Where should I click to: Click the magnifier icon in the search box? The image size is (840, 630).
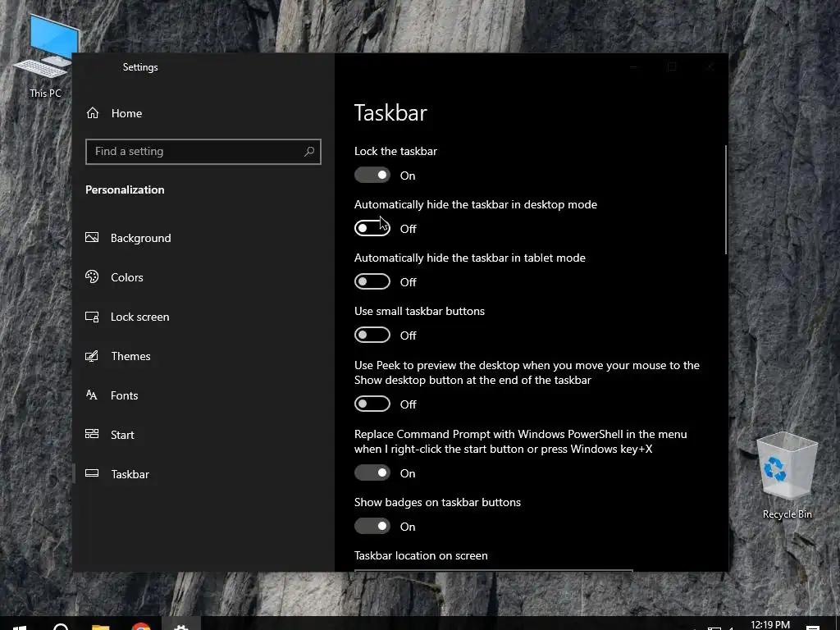pos(309,152)
